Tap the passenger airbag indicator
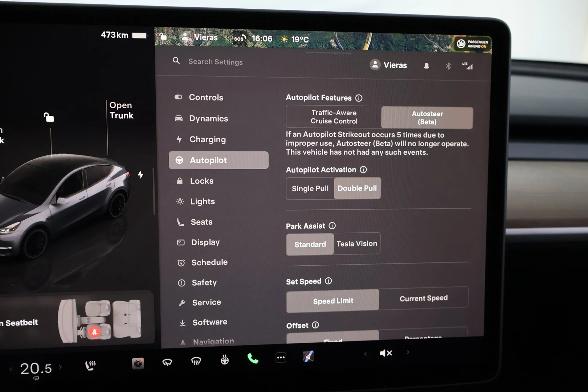Screen dimensions: 588x392 [473, 44]
